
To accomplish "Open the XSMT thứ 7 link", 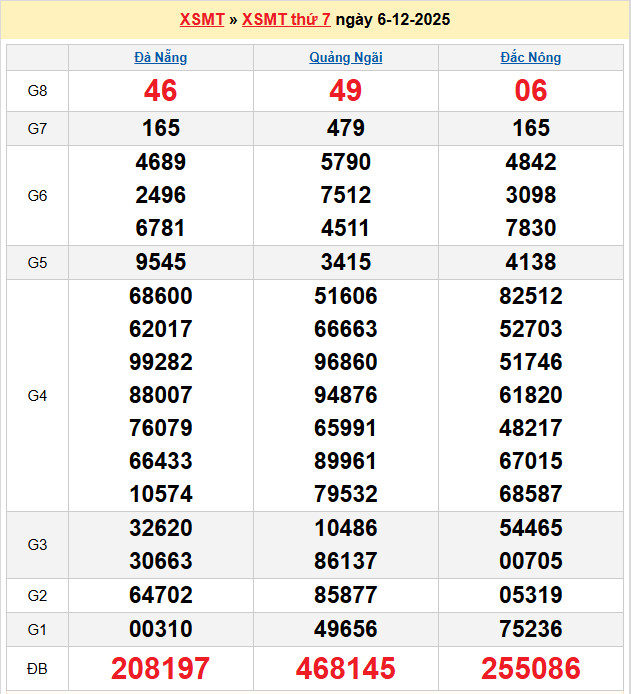I will pos(286,20).
